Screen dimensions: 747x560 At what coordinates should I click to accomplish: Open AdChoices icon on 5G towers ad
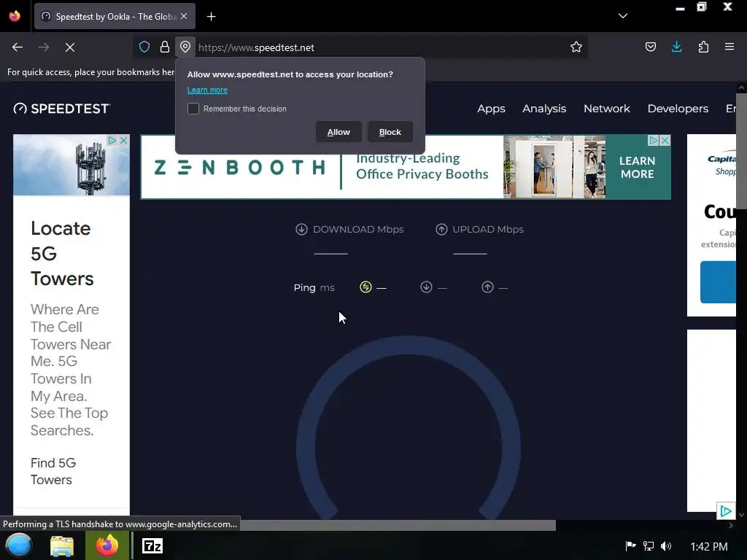(x=112, y=140)
